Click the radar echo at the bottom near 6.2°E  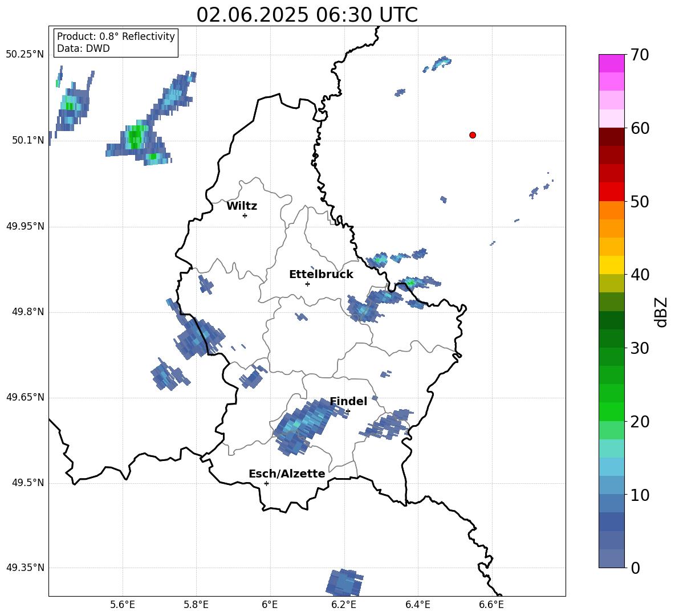pos(344,582)
